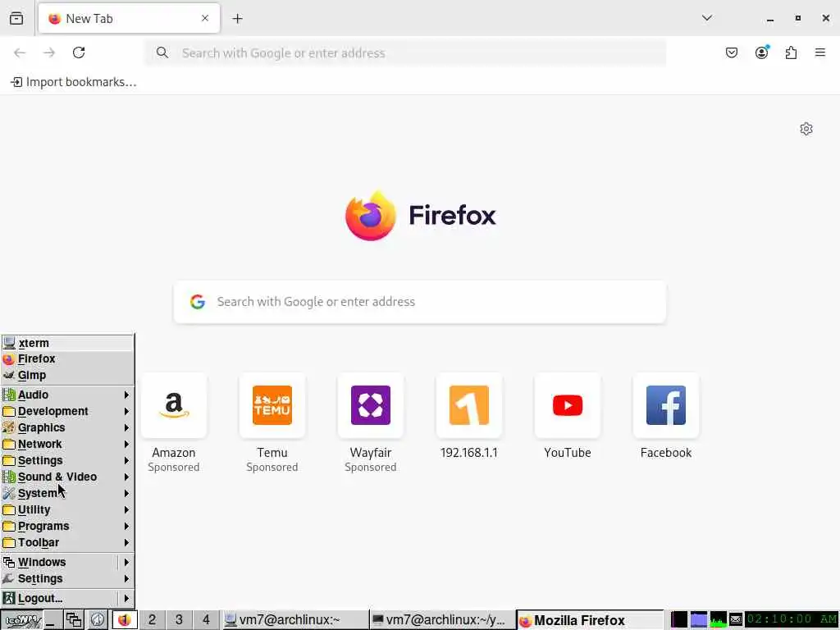Expand the Sound & Video submenu
This screenshot has width=840, height=630.
(67, 477)
